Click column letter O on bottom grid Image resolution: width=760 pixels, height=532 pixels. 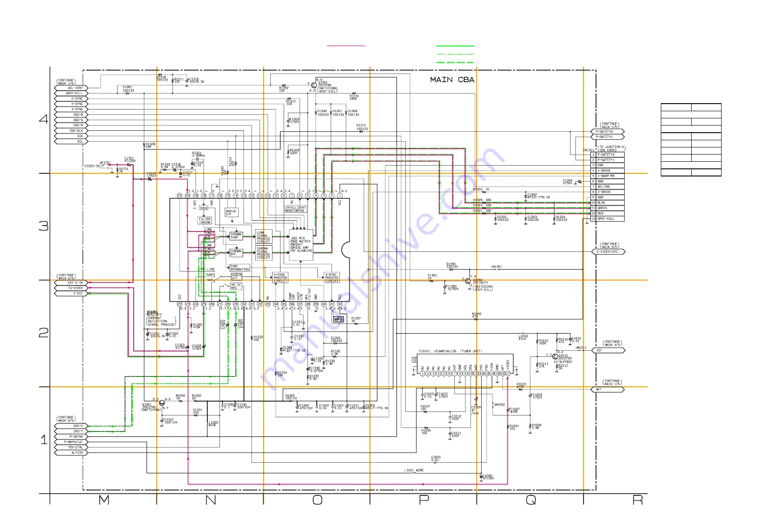tap(317, 500)
